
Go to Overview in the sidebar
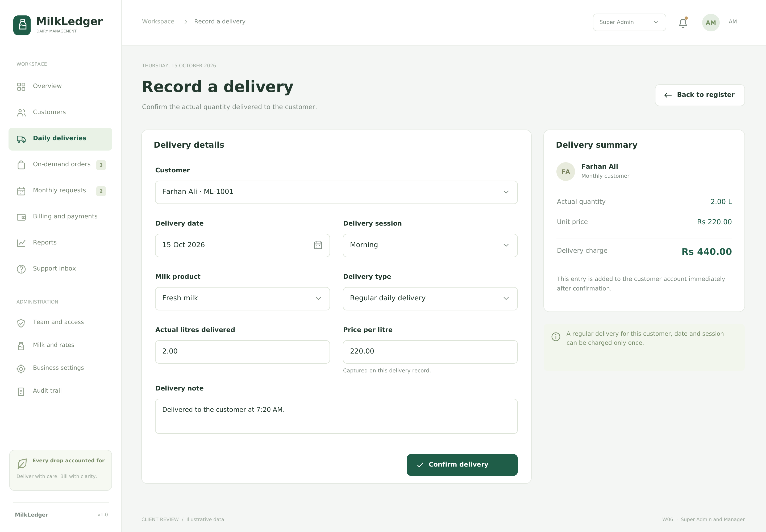[x=60, y=87]
